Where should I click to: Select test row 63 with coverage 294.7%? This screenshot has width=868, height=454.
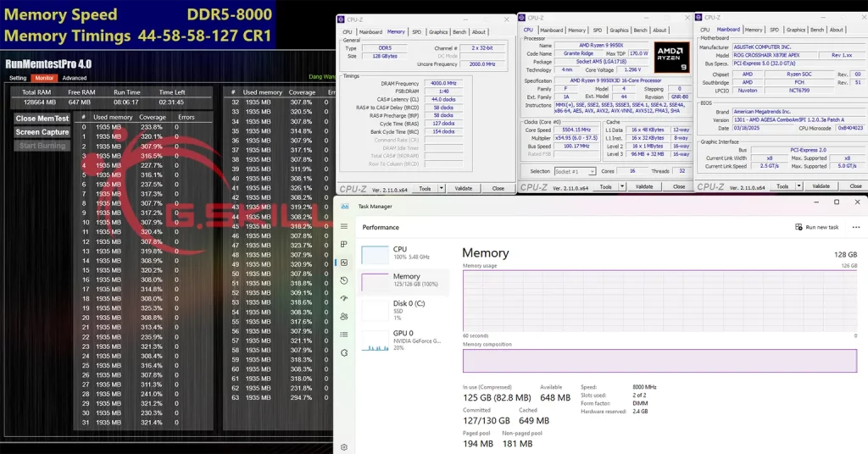click(x=280, y=397)
